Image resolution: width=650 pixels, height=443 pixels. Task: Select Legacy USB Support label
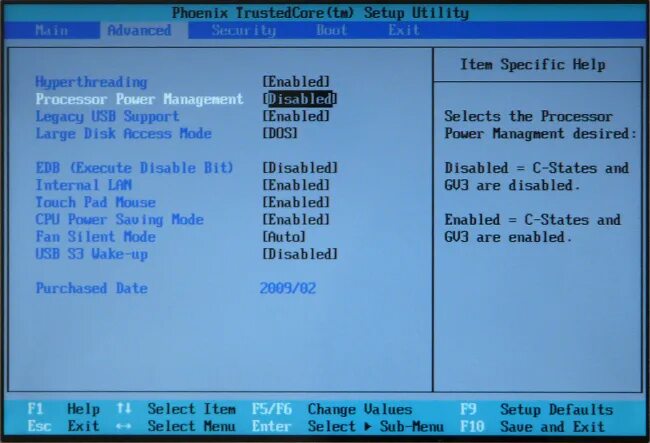click(x=107, y=116)
